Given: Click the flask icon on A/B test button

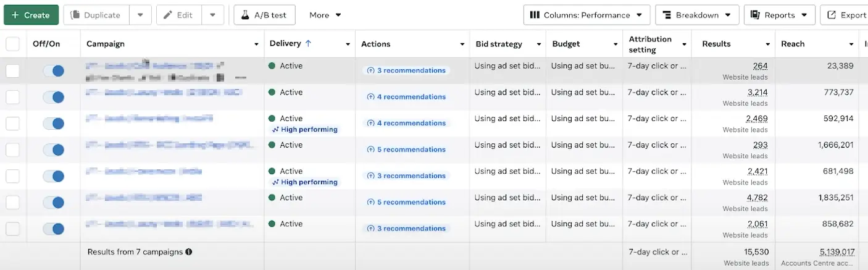Looking at the screenshot, I should [x=246, y=15].
